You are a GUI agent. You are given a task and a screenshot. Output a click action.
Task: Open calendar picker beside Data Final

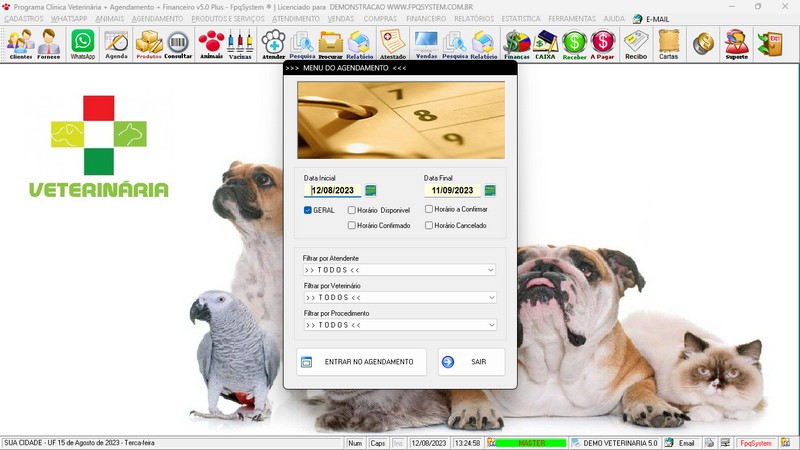490,190
